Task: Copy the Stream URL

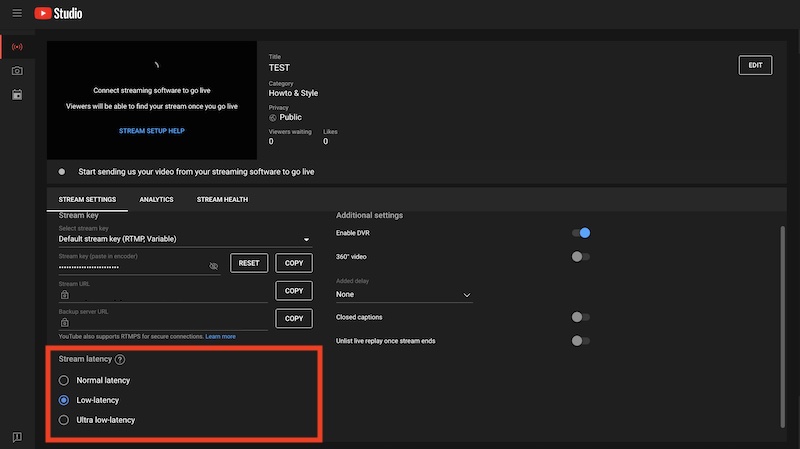Action: tap(294, 291)
